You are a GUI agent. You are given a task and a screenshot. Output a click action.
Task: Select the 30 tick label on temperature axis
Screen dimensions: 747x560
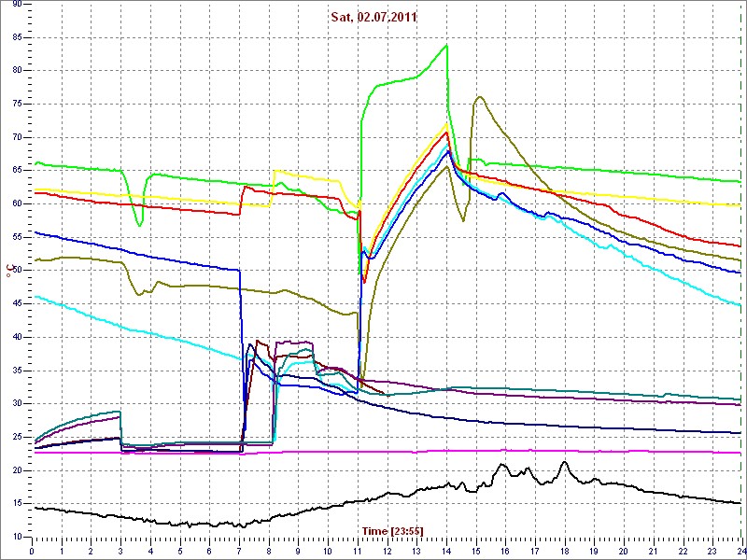coord(17,404)
